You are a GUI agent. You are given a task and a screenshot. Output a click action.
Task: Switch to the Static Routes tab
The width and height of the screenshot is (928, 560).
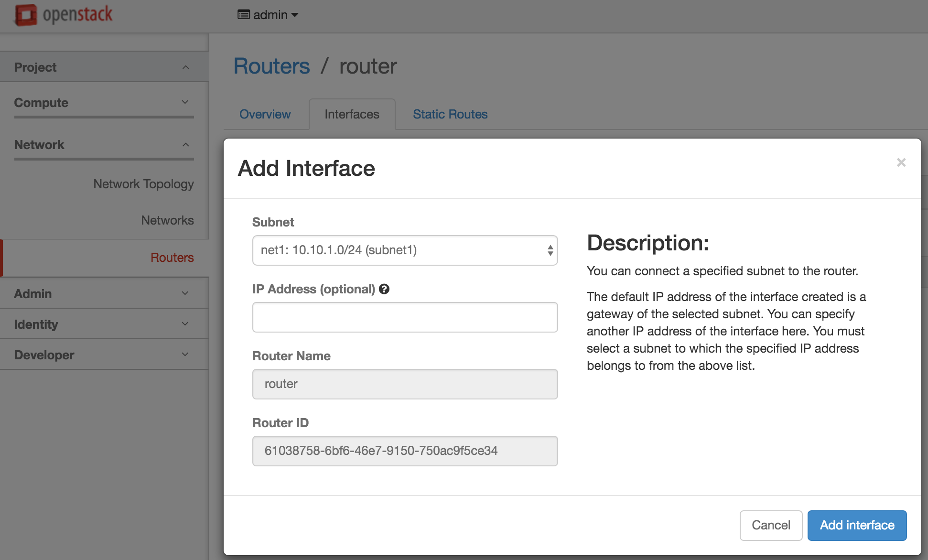pos(450,114)
